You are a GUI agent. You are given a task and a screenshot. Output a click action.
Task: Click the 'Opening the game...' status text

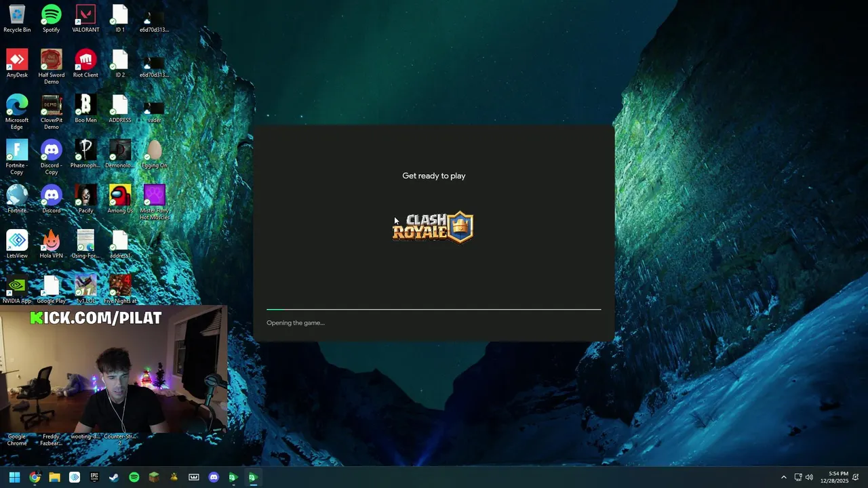(x=296, y=323)
